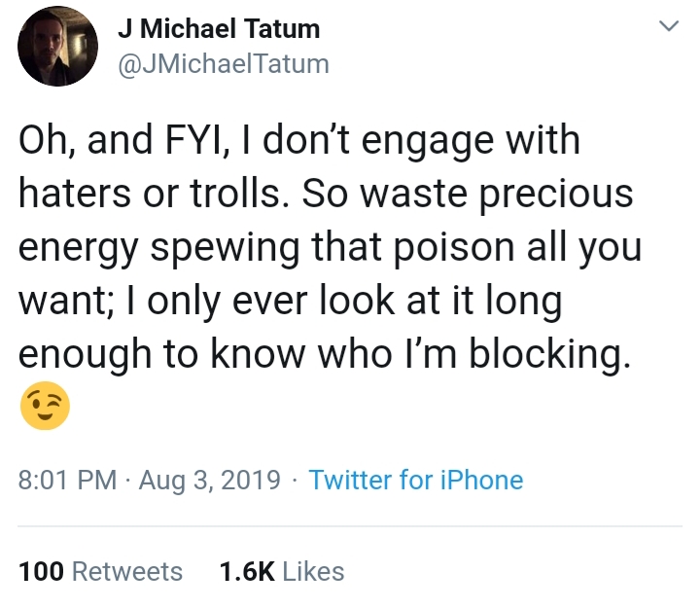Screen dimensions: 700x609
Task: Select the word Likes
Action: point(313,571)
